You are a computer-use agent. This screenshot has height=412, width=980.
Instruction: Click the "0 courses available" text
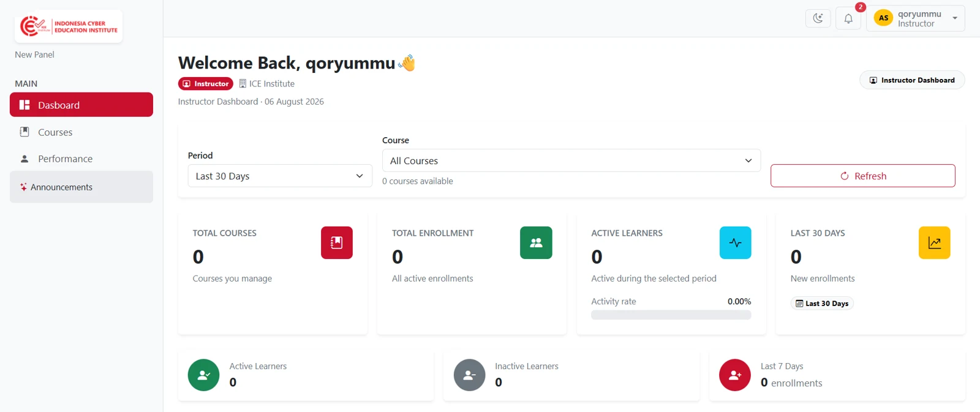tap(418, 181)
